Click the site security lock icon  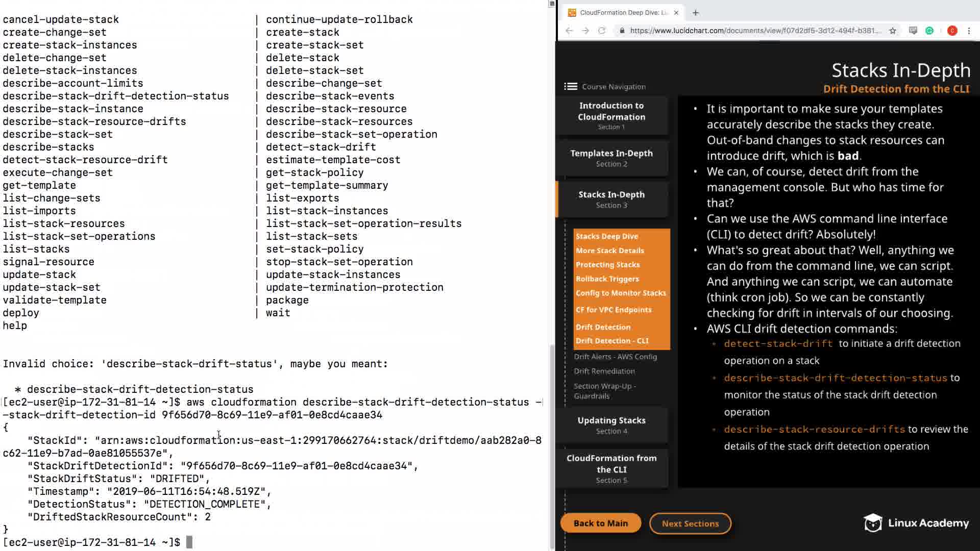[x=622, y=31]
